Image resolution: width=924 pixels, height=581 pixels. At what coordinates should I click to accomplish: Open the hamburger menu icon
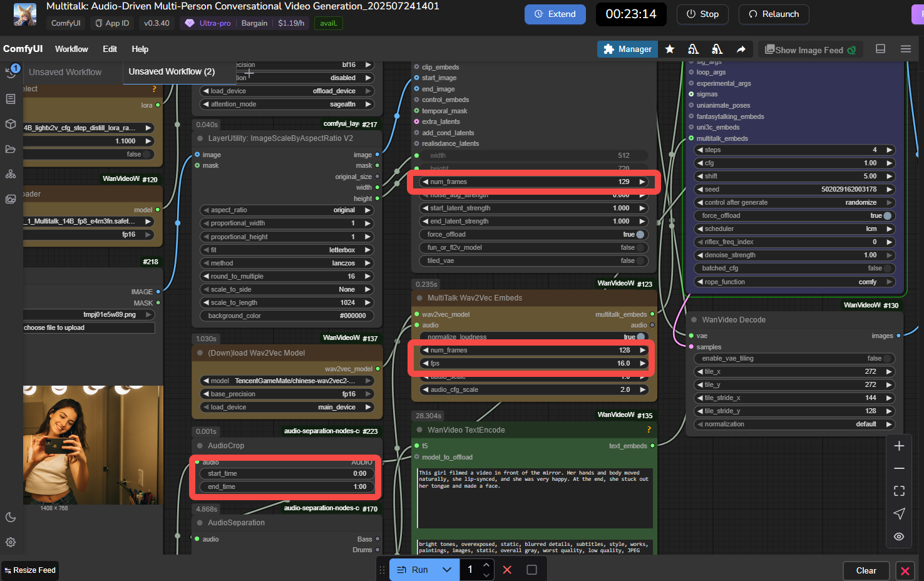click(905, 49)
